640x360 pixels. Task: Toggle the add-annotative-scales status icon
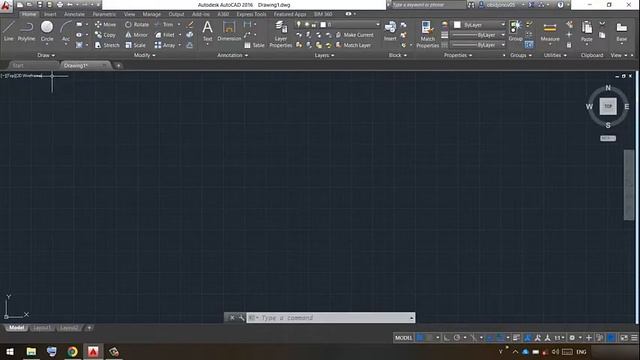coord(538,338)
